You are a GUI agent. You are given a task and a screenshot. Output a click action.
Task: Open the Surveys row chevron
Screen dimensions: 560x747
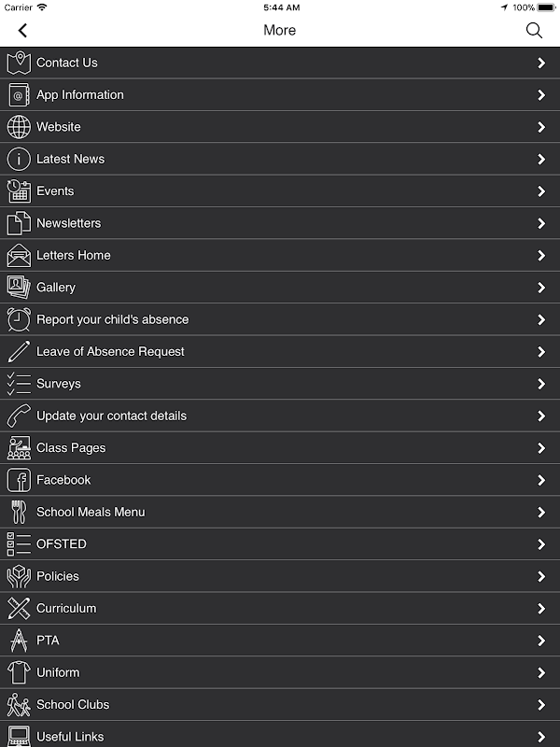pos(541,384)
